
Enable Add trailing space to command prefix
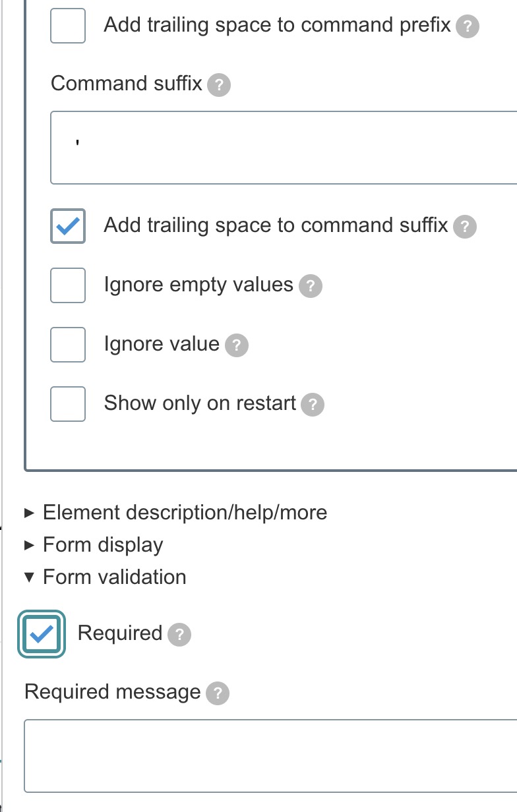click(68, 26)
